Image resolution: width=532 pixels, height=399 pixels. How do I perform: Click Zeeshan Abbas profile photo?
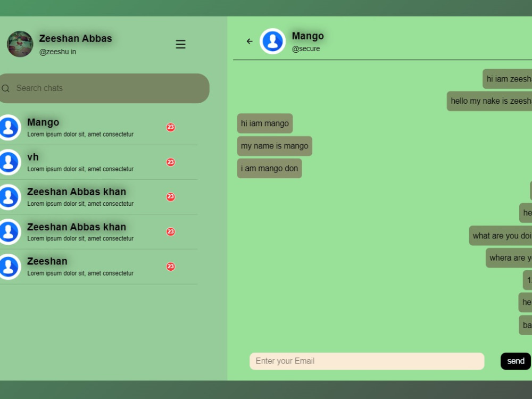pyautogui.click(x=20, y=44)
